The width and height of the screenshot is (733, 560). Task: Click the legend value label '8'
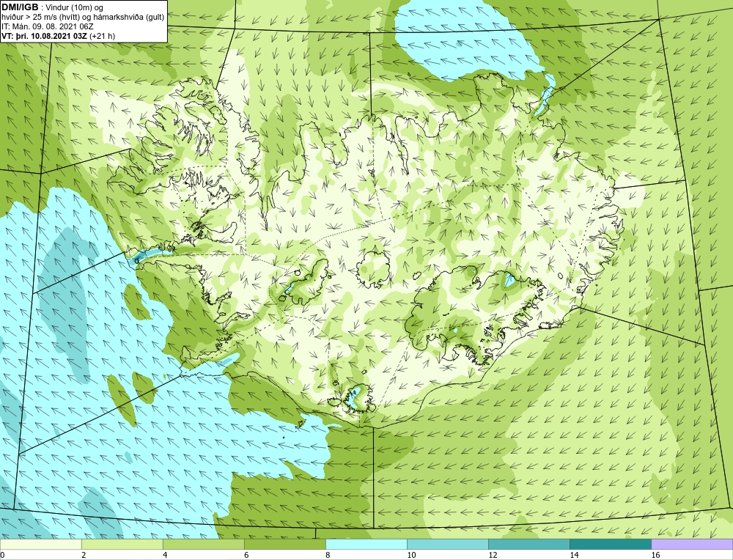pyautogui.click(x=328, y=555)
